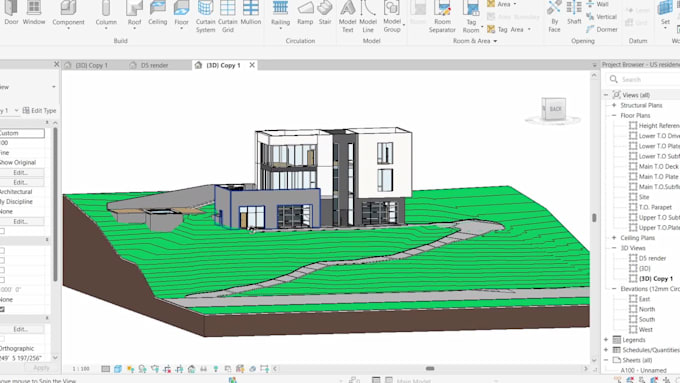Select the By Face opening tool
The image size is (680, 383).
click(x=554, y=16)
